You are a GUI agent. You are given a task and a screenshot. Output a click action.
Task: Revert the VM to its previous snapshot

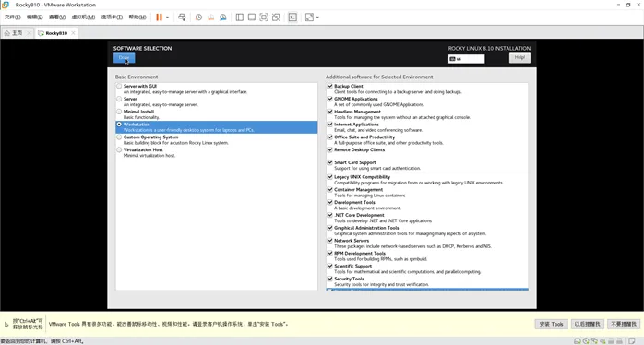coord(210,18)
